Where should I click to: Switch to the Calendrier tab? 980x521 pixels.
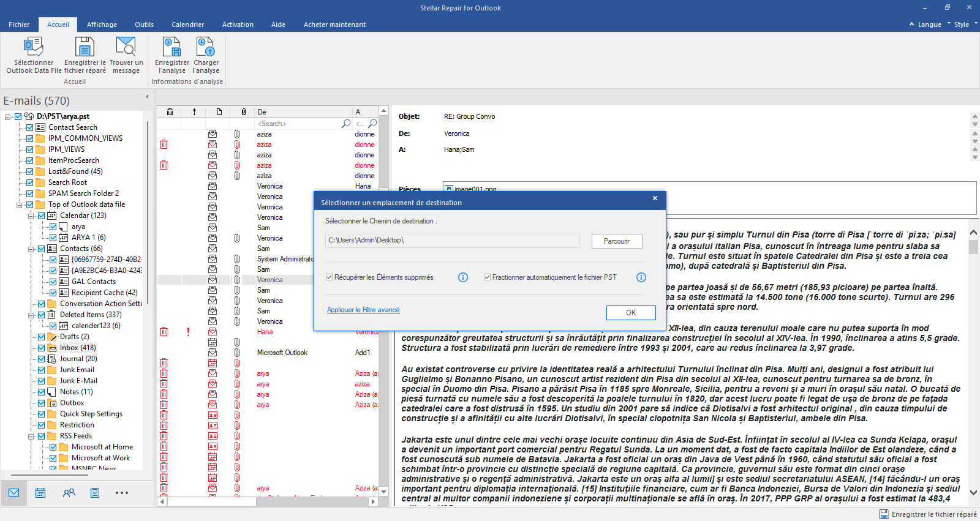(187, 24)
